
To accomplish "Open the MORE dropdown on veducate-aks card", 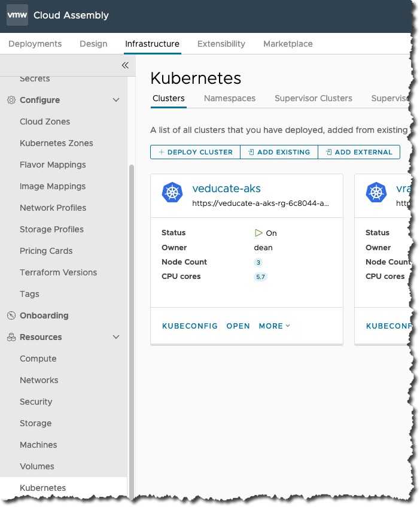I will pyautogui.click(x=274, y=326).
